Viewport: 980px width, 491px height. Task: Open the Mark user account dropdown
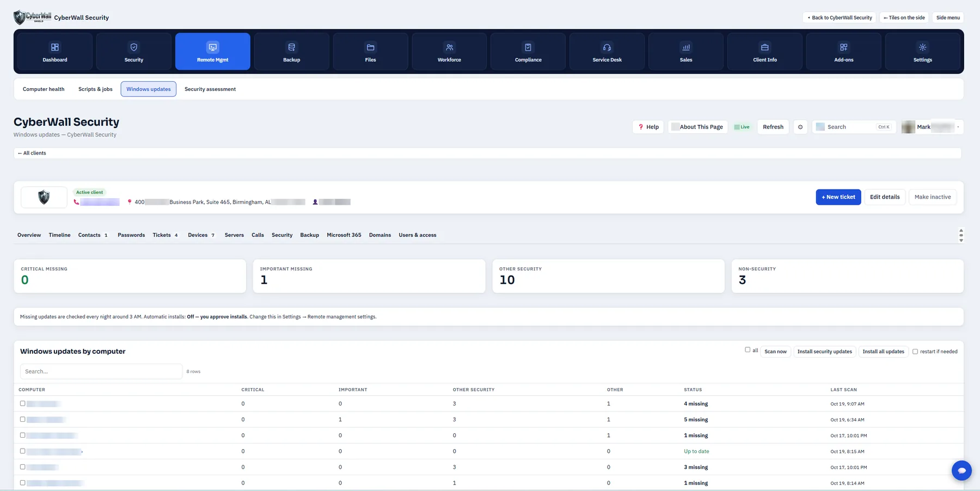pyautogui.click(x=932, y=127)
